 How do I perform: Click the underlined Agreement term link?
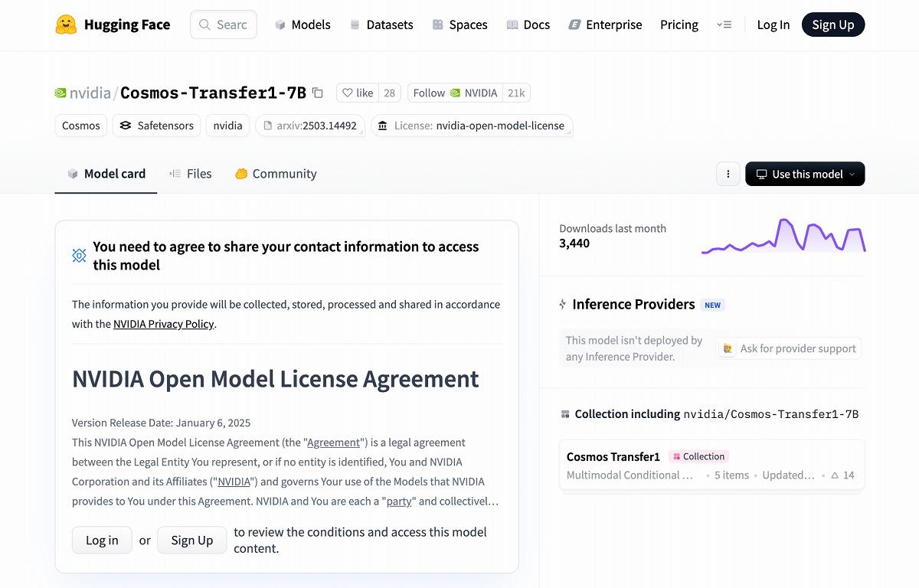pos(333,443)
